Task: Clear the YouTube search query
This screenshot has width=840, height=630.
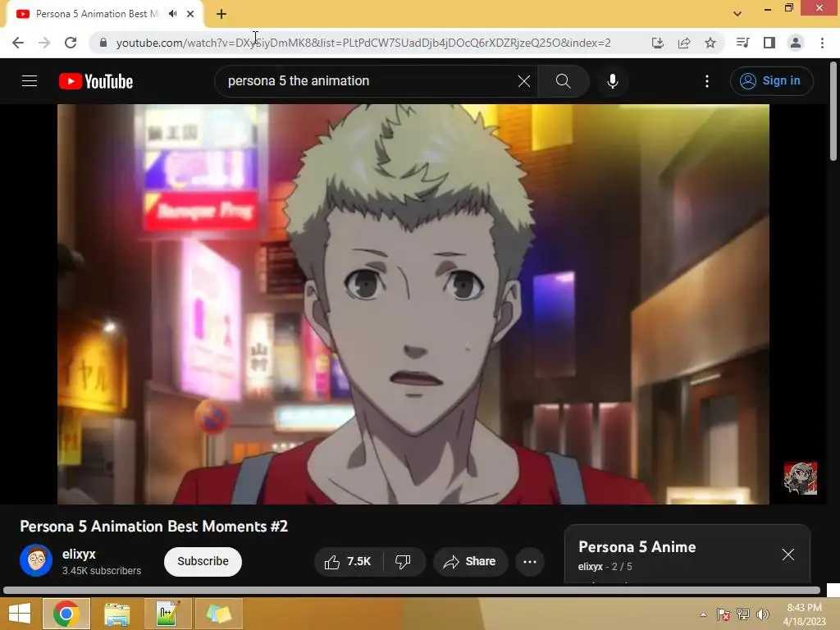Action: pos(524,81)
